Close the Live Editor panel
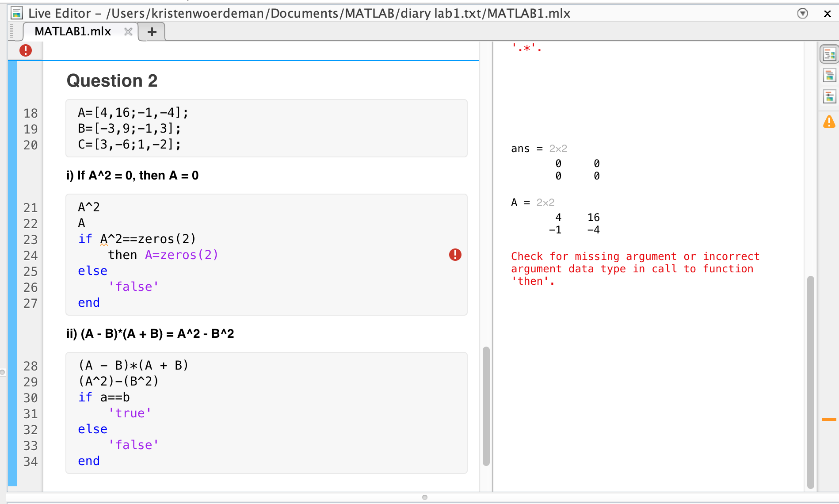Viewport: 839px width, 504px height. tap(828, 14)
